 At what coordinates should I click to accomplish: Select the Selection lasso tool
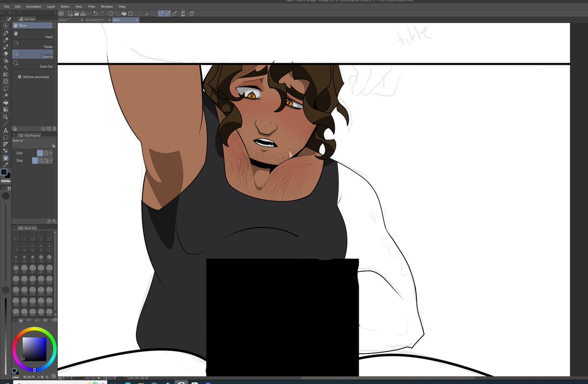[6, 89]
